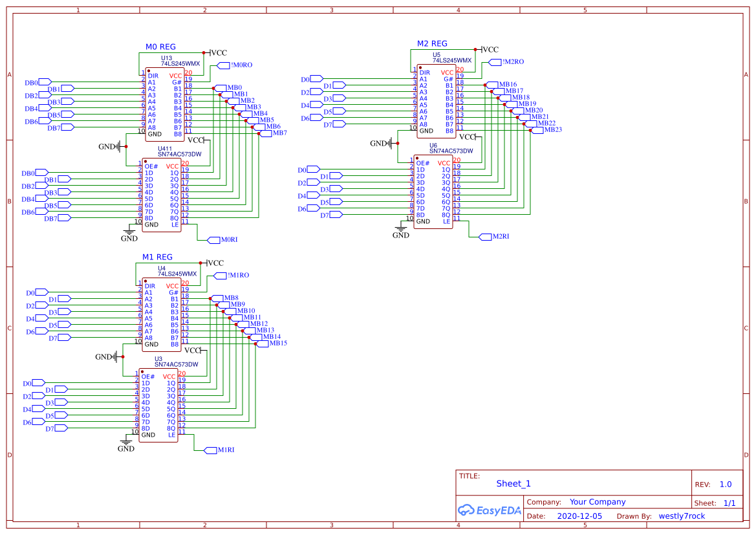756x535 pixels.
Task: Click the U13 74LS245WMX chip body
Action: (164, 105)
